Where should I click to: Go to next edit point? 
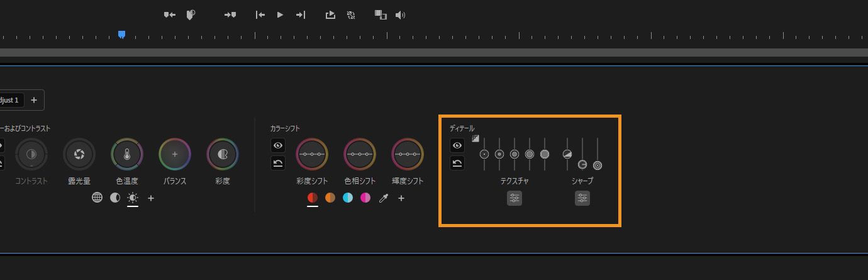(x=301, y=14)
